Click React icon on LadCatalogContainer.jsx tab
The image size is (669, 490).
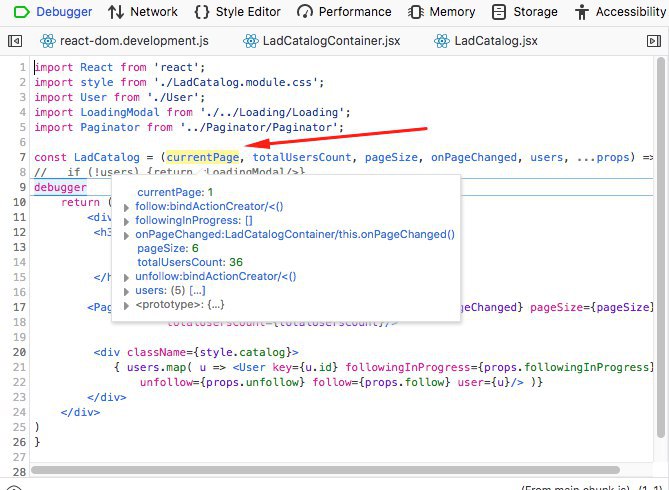click(251, 41)
